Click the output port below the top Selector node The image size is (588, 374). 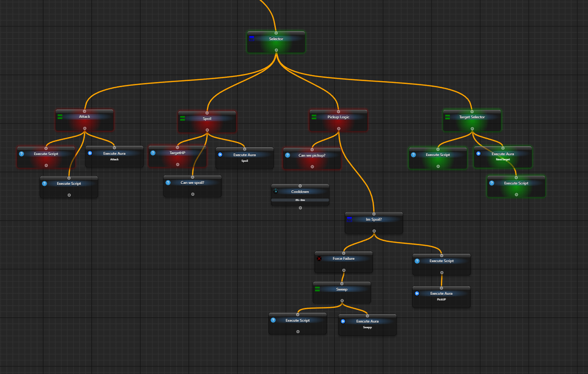pyautogui.click(x=276, y=50)
